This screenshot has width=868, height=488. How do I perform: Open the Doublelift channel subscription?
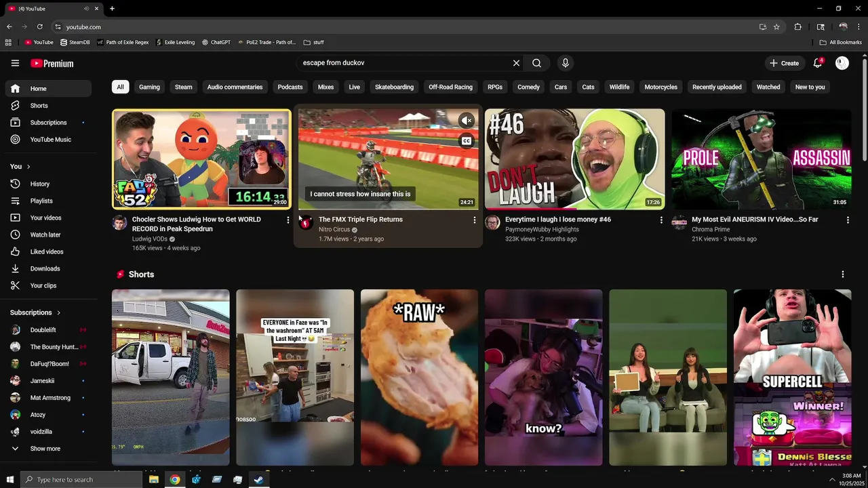[x=48, y=330]
